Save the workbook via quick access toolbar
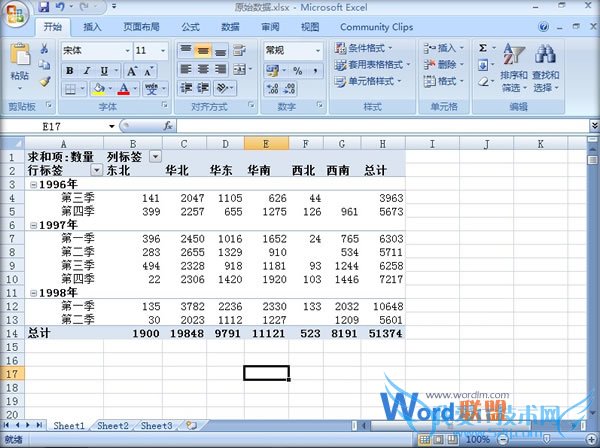The width and height of the screenshot is (600, 448). 44,7
